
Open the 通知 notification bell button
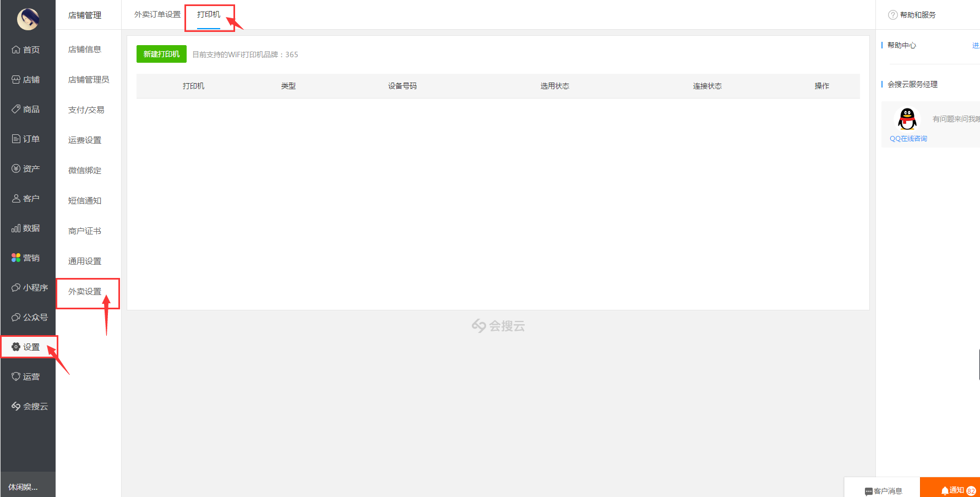(x=951, y=490)
